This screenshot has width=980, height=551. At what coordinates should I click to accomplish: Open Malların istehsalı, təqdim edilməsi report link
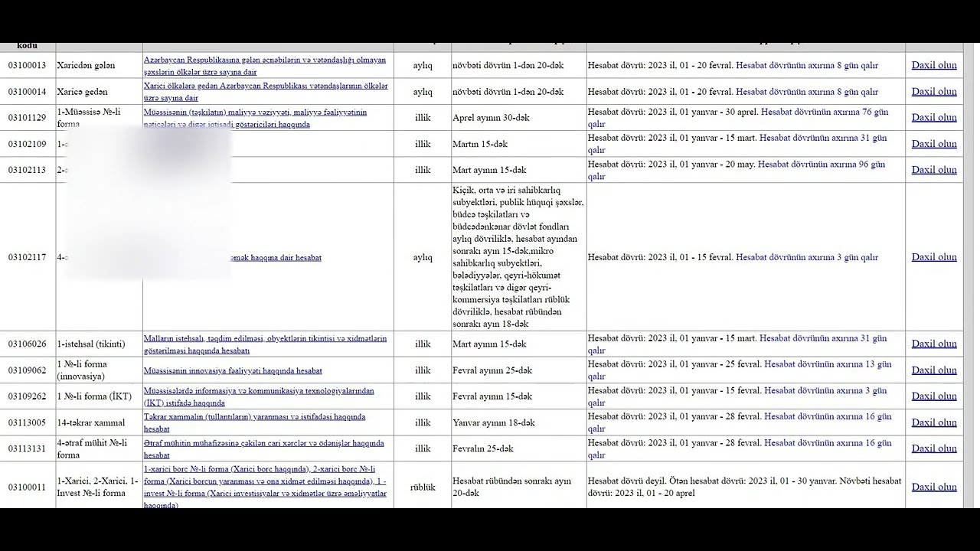point(265,344)
